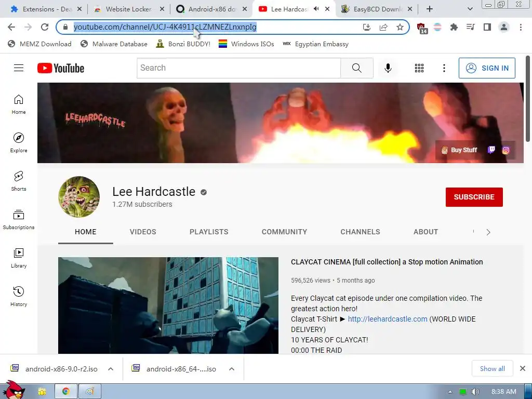Click Show all downloads
The height and width of the screenshot is (399, 532).
[x=493, y=369]
